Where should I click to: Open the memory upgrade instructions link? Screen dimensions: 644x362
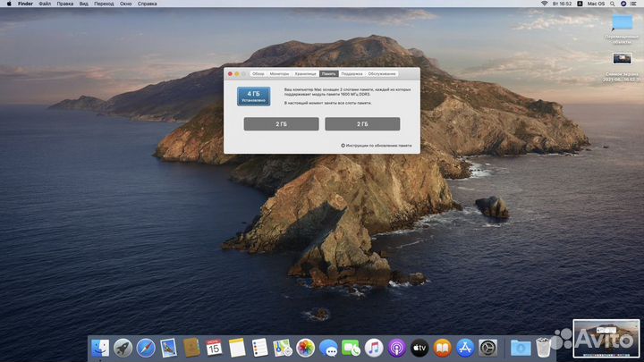pos(377,146)
